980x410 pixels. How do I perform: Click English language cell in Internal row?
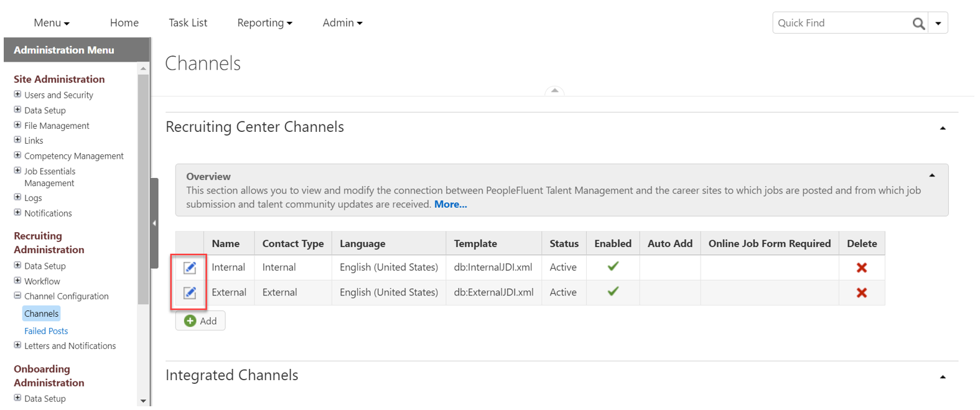(389, 268)
